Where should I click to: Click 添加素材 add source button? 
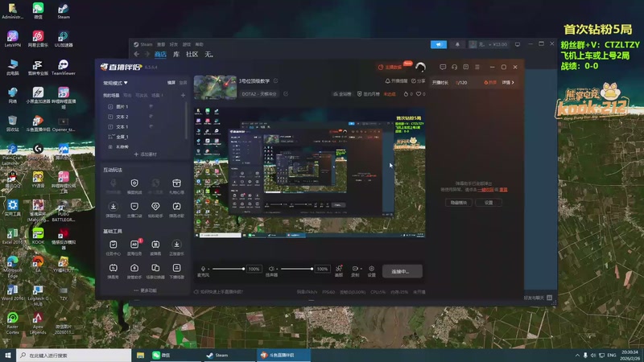pyautogui.click(x=146, y=154)
